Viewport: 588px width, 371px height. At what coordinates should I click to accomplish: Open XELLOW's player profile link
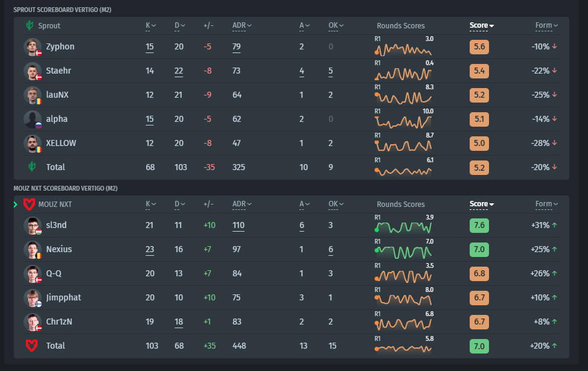[x=61, y=143]
